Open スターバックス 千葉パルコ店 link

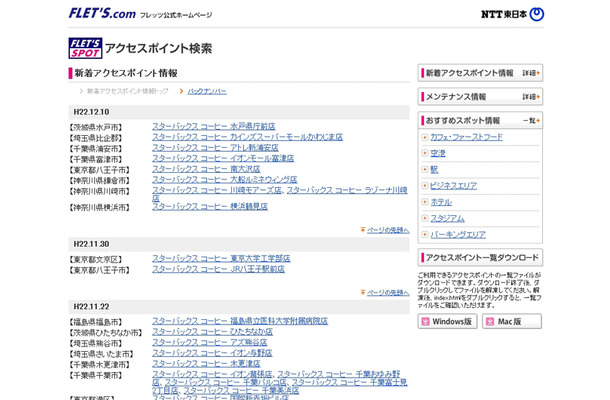tap(226, 382)
